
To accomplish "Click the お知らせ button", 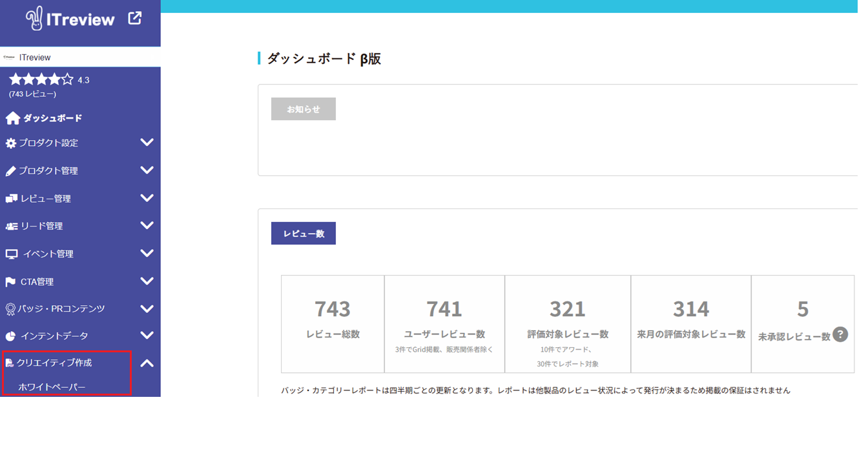I will pyautogui.click(x=303, y=109).
